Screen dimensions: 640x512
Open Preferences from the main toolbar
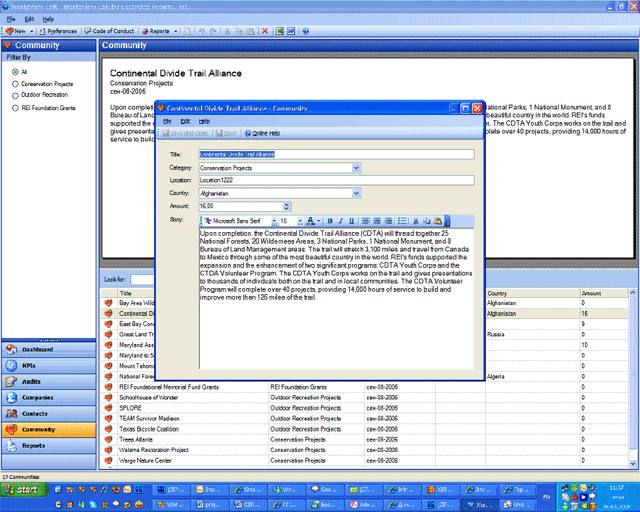[x=58, y=31]
